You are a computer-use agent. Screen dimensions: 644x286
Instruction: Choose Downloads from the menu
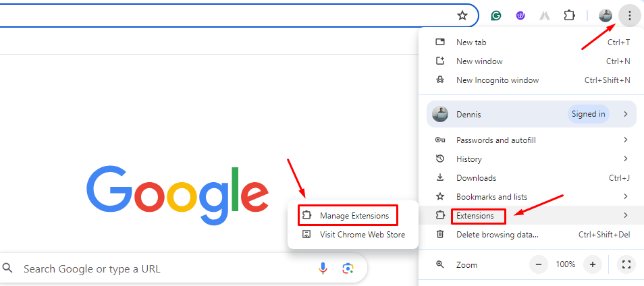pos(476,178)
